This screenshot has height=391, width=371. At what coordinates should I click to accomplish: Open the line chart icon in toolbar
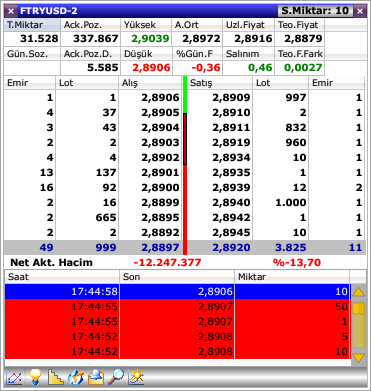point(14,377)
